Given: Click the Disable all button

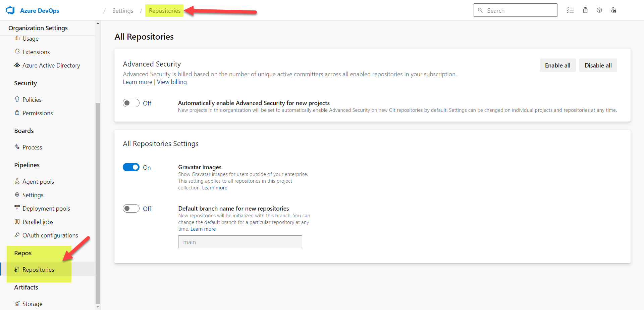Looking at the screenshot, I should (598, 65).
